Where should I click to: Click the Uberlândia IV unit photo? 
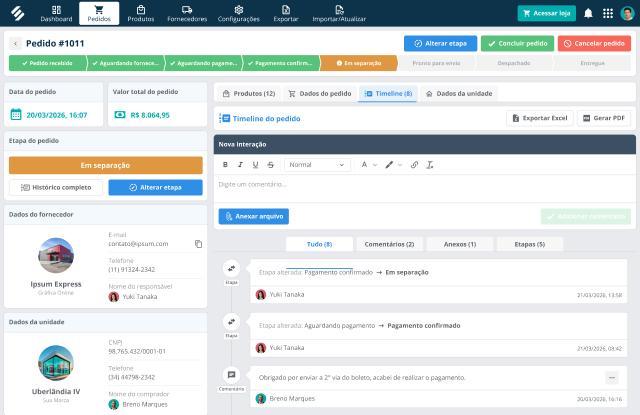coord(56,363)
